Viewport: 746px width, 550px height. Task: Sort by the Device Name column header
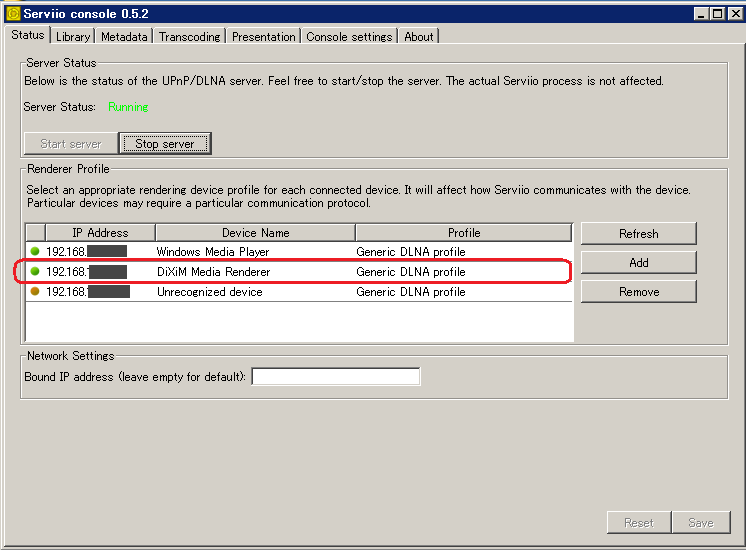click(x=255, y=233)
